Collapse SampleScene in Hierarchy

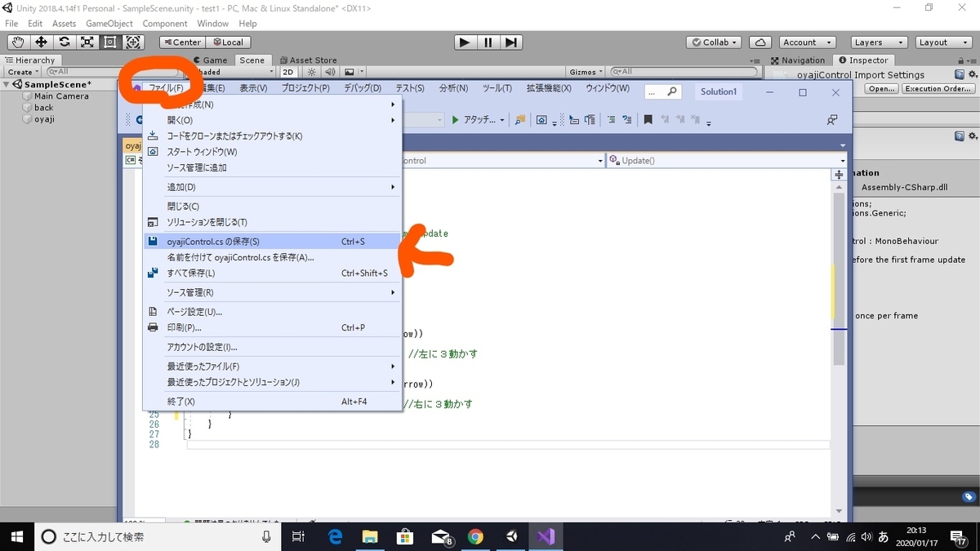(x=7, y=84)
